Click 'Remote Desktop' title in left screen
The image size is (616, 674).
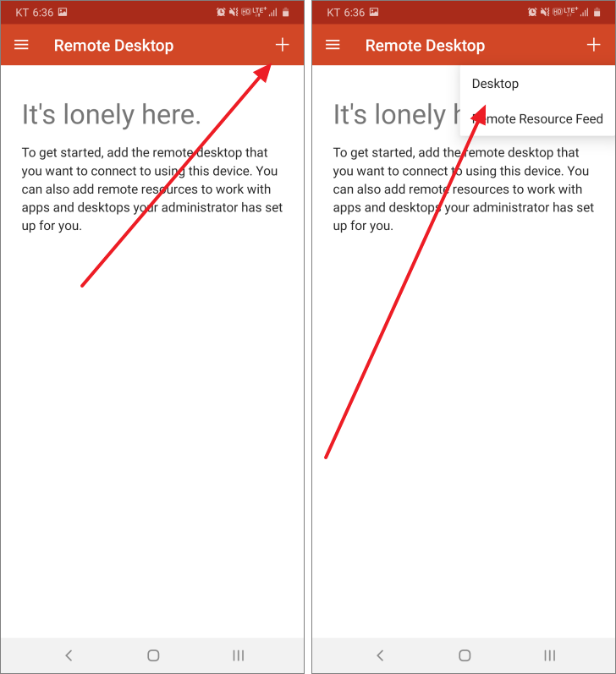(113, 45)
